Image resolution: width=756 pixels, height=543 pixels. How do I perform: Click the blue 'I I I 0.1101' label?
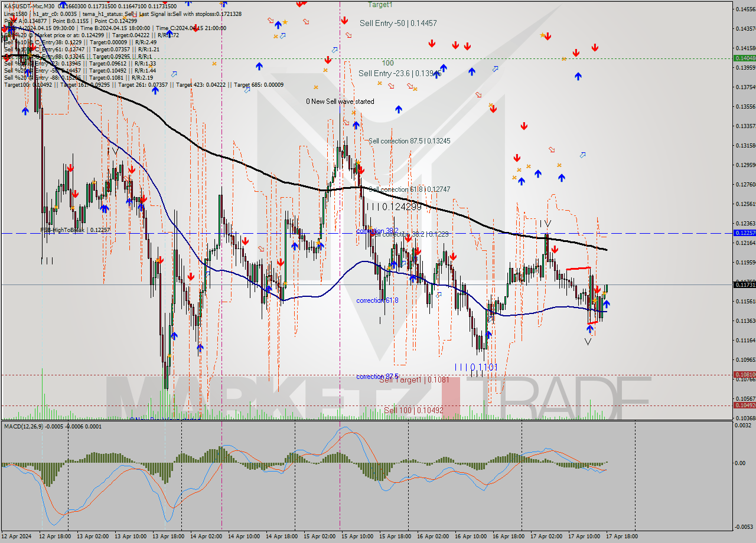point(476,367)
